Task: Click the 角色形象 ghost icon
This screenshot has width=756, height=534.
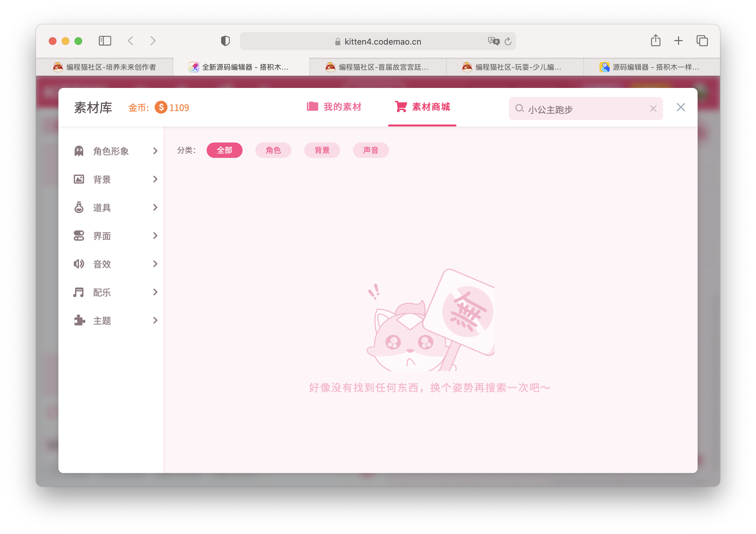Action: click(79, 151)
